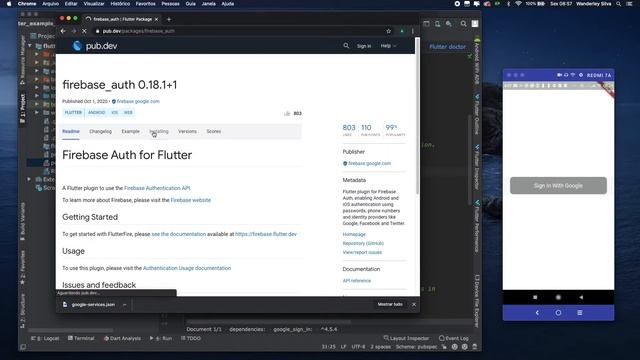
Task: Open API reference link
Action: point(357,281)
